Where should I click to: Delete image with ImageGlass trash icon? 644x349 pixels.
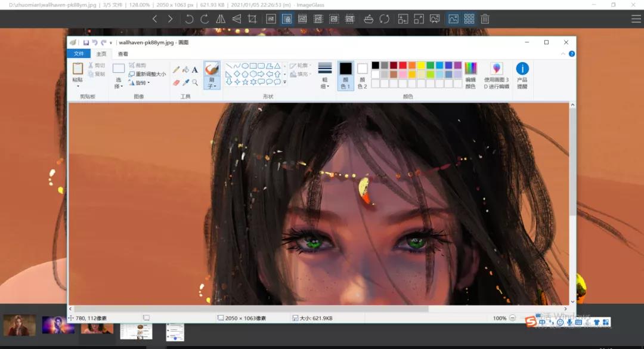tap(485, 19)
